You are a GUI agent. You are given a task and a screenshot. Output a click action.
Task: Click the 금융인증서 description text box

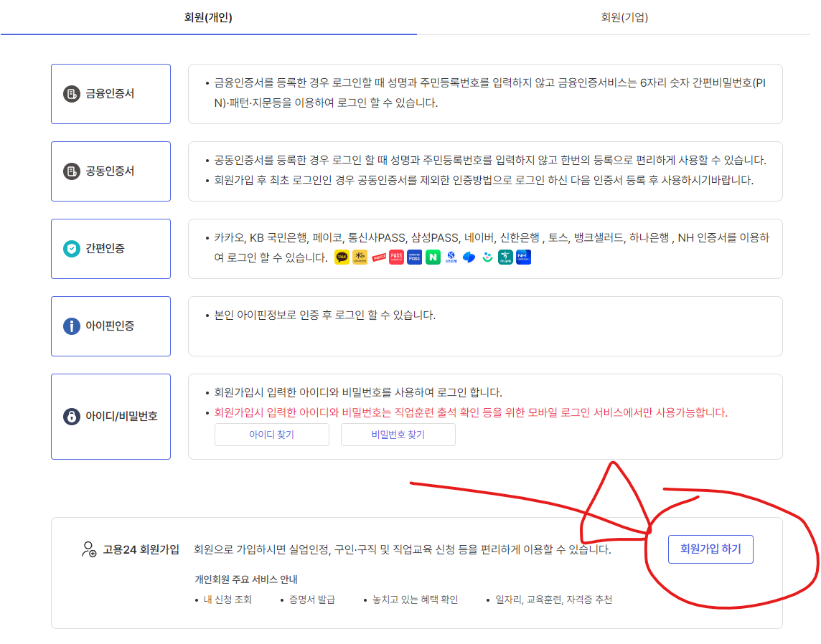tap(485, 94)
